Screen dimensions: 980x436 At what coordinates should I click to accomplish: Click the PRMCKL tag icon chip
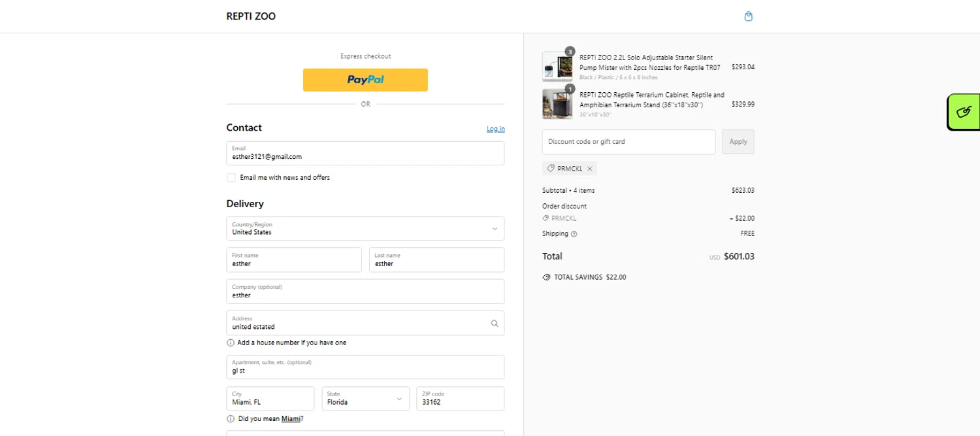click(x=551, y=169)
